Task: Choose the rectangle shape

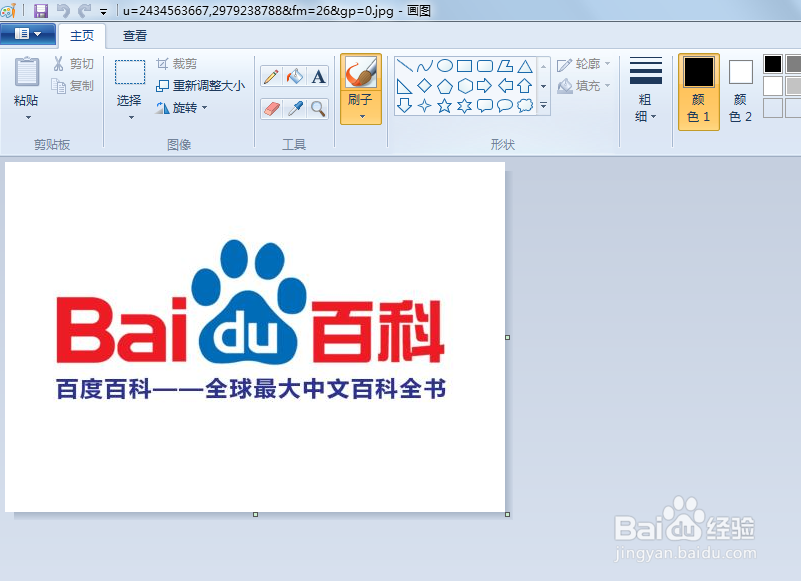Action: pos(464,66)
